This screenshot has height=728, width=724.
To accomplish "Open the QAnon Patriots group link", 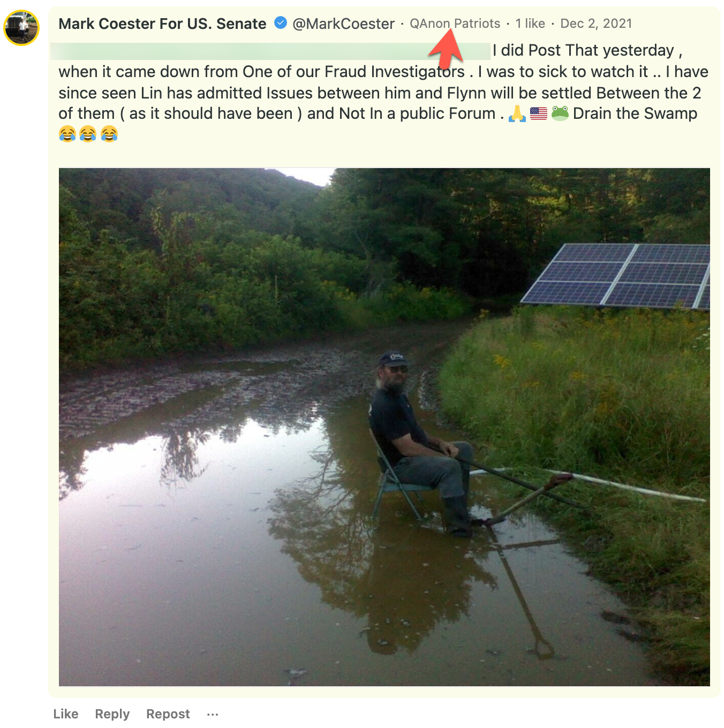I will click(455, 24).
